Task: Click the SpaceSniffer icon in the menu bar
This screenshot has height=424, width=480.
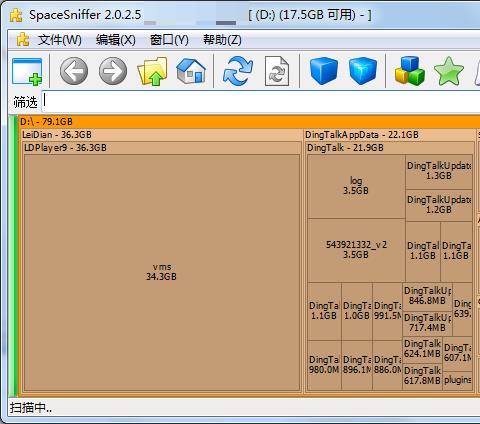Action: tap(23, 40)
